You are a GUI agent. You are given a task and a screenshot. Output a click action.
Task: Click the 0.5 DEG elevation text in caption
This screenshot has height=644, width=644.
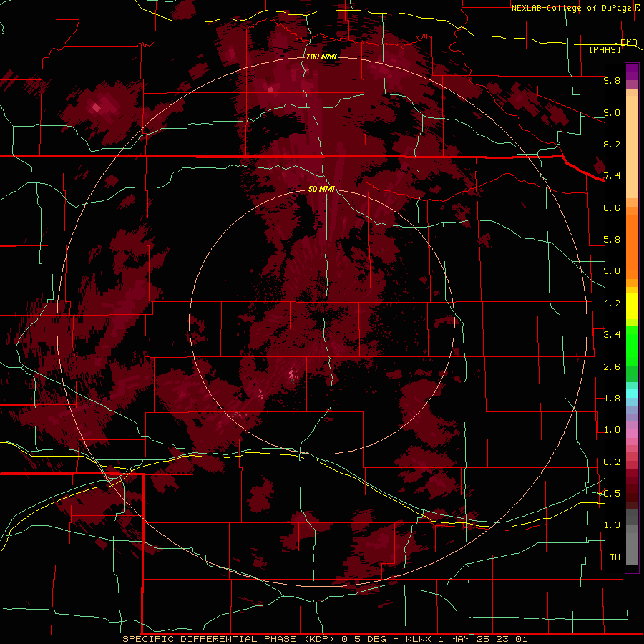point(364,639)
